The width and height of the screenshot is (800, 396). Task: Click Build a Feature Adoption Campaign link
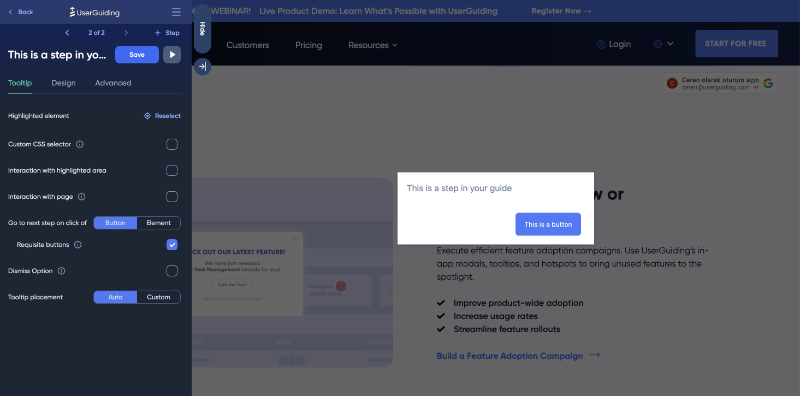[518, 356]
